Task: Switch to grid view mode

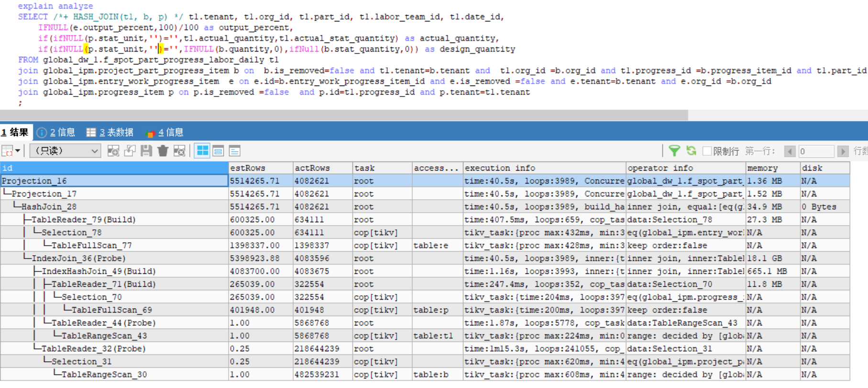Action: pyautogui.click(x=203, y=151)
